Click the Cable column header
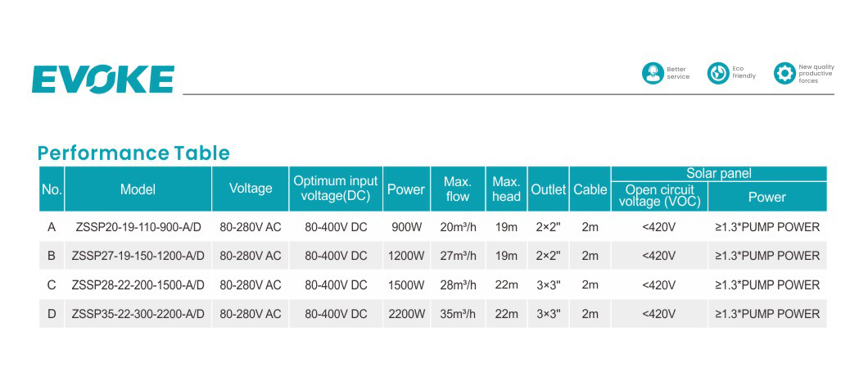The image size is (868, 373). pyautogui.click(x=590, y=189)
